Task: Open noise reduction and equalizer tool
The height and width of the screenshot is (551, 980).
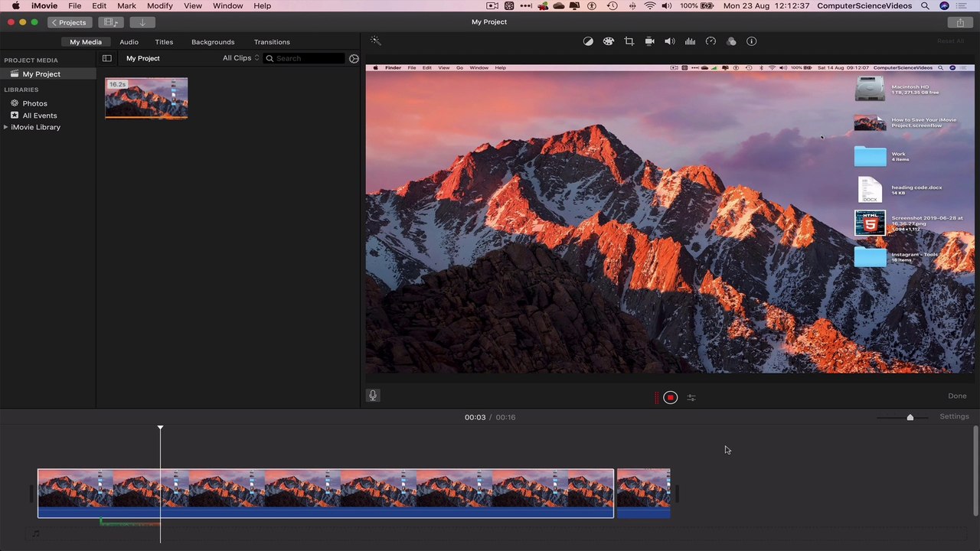Action: (691, 41)
